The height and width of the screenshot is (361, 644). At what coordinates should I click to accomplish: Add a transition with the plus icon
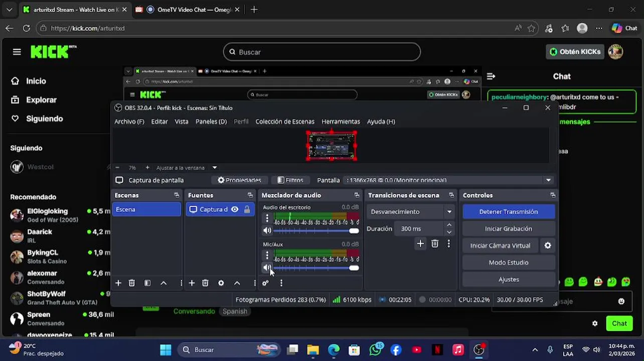pos(420,244)
